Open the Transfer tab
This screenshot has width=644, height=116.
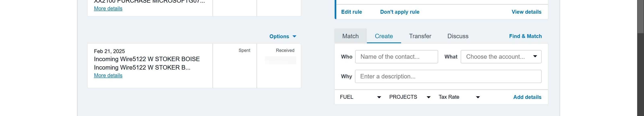420,36
